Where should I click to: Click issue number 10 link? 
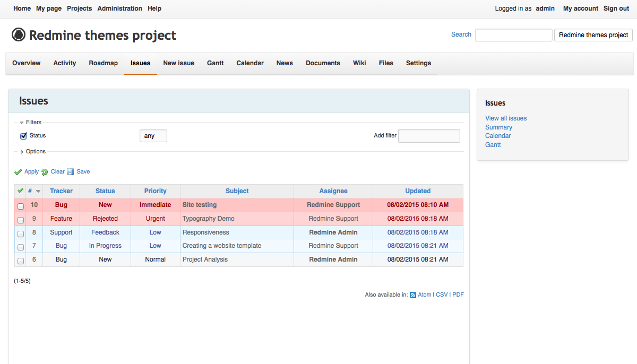[34, 205]
